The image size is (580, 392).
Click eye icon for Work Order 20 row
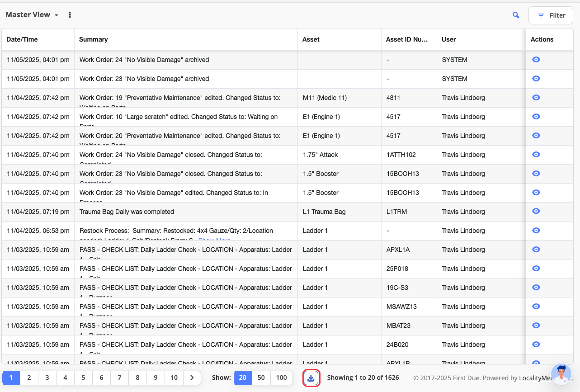pos(536,136)
